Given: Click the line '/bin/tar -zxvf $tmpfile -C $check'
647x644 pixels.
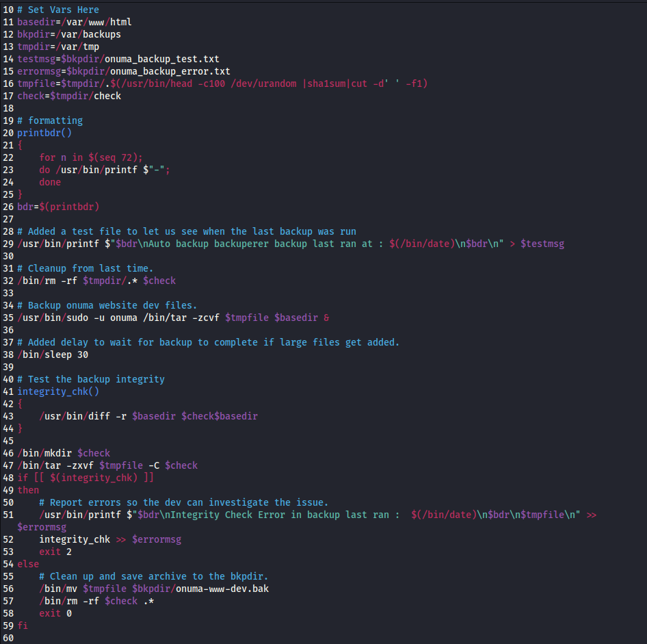Looking at the screenshot, I should (107, 465).
